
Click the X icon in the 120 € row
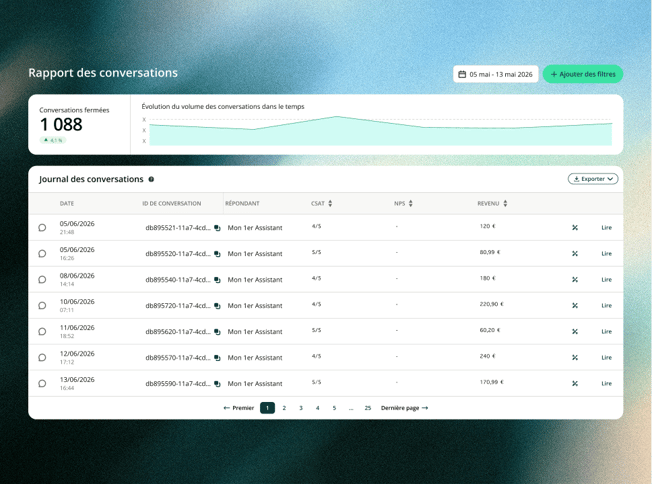tap(575, 227)
